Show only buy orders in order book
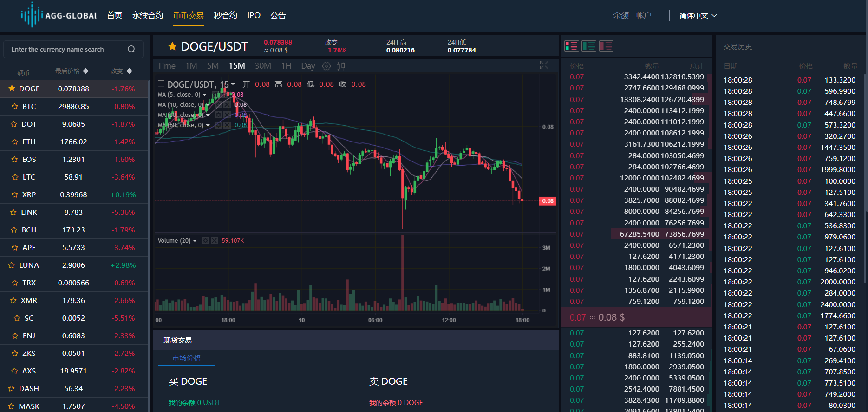Screen dimensions: 868x412 point(589,46)
